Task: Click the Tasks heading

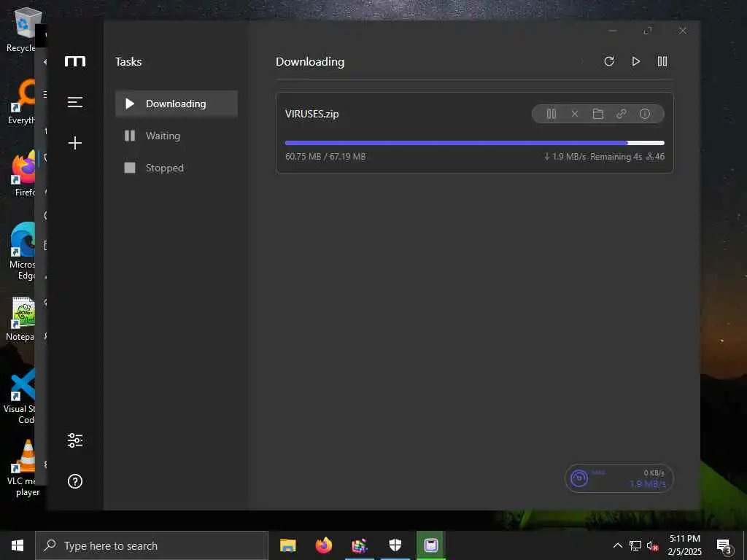Action: (128, 61)
